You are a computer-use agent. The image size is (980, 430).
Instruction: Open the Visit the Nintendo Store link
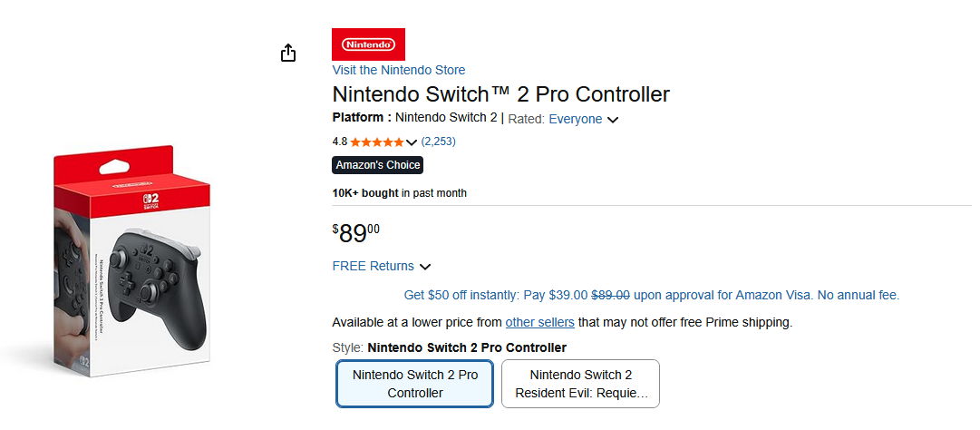tap(399, 70)
